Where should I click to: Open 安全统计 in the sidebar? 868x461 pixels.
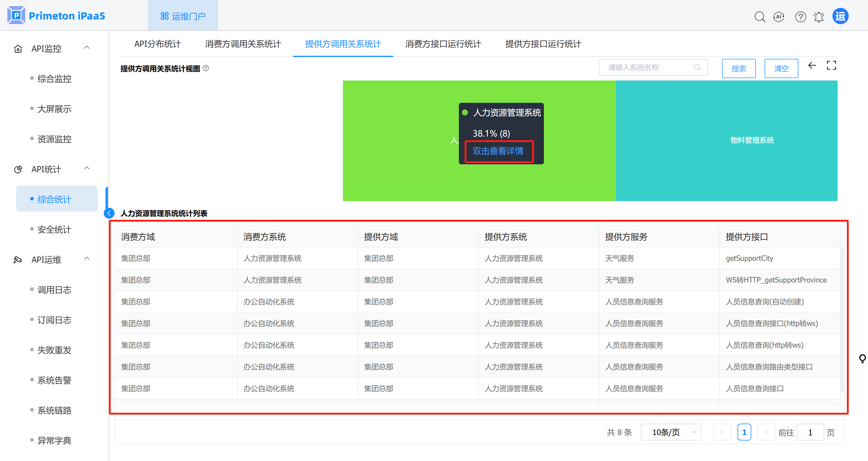point(54,229)
